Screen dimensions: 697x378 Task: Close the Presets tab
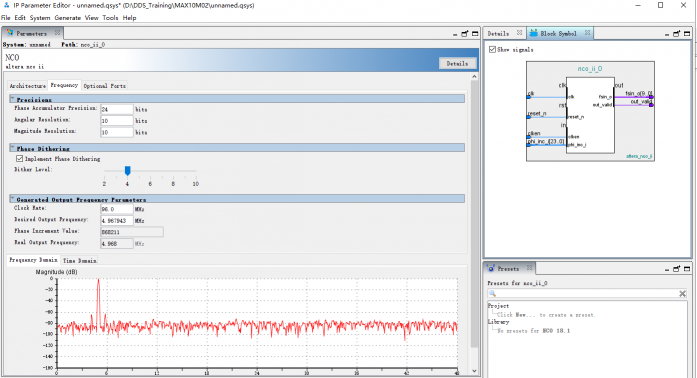[x=529, y=268]
